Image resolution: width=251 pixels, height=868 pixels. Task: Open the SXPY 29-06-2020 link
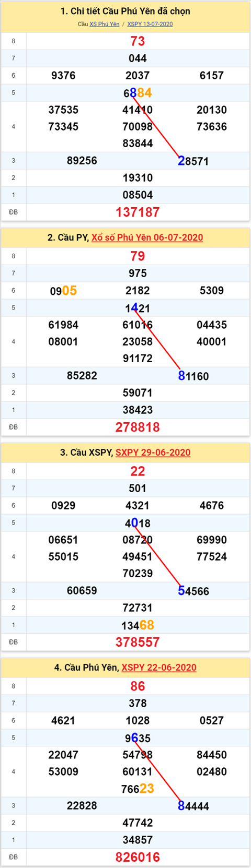pos(153,453)
